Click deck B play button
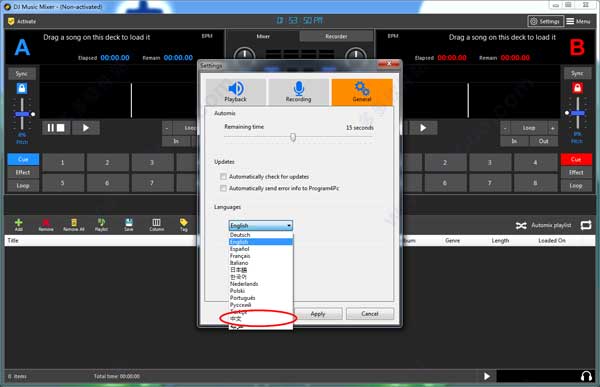The height and width of the screenshot is (387, 600). tap(423, 128)
